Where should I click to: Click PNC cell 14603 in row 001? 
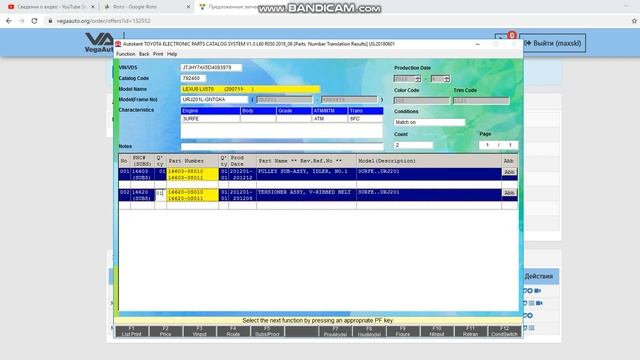142,174
